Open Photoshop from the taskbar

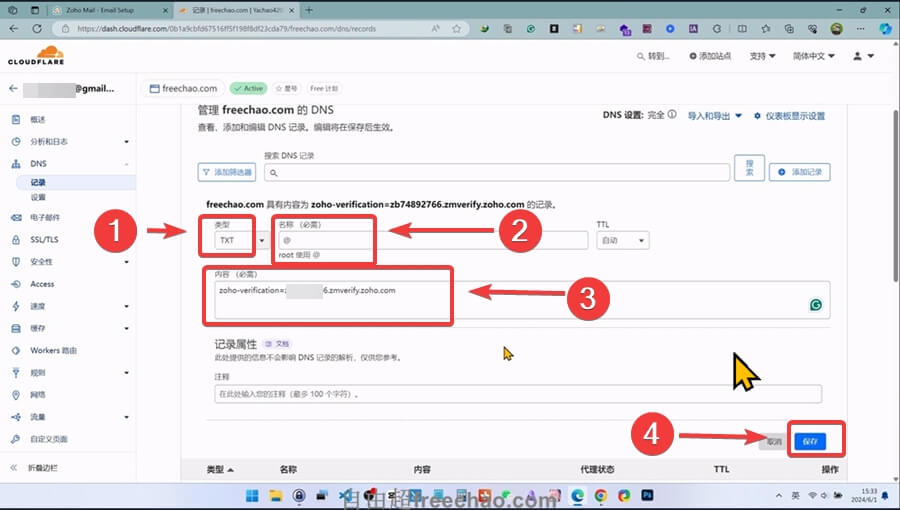pyautogui.click(x=647, y=495)
